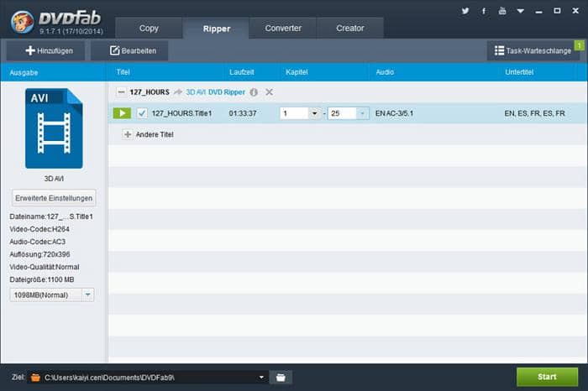Open the Task-Warteschlange queue
This screenshot has width=588, height=391.
click(x=533, y=50)
